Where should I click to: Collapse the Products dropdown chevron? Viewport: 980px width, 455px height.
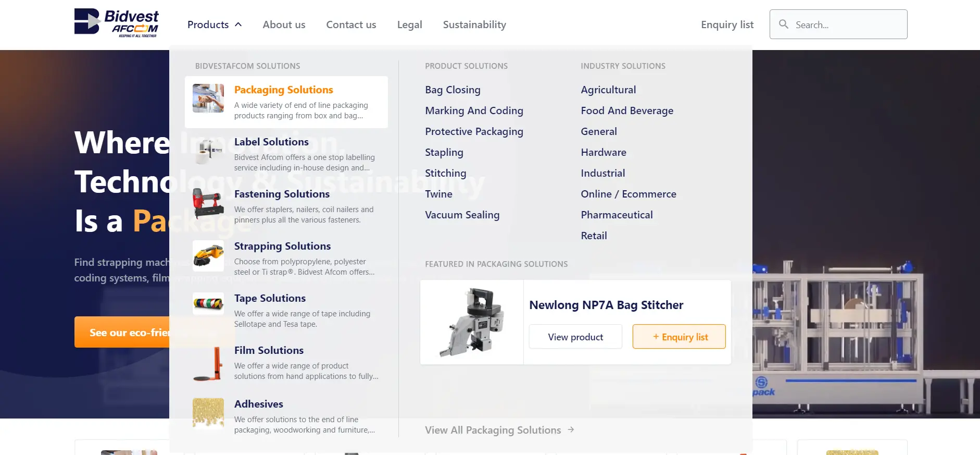click(x=238, y=24)
